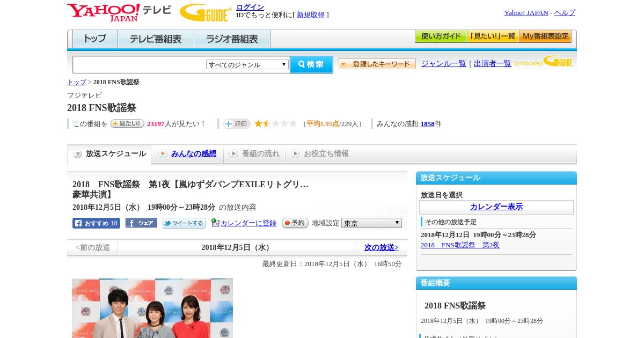Click the Twitter ツイートする button
Screen dimensions: 644x338
tap(184, 223)
